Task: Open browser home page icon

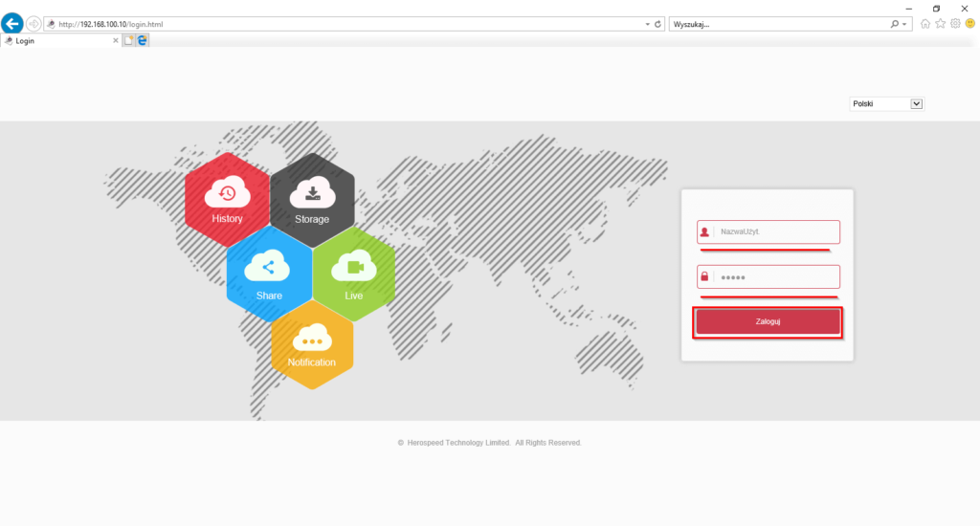Action: pyautogui.click(x=925, y=24)
